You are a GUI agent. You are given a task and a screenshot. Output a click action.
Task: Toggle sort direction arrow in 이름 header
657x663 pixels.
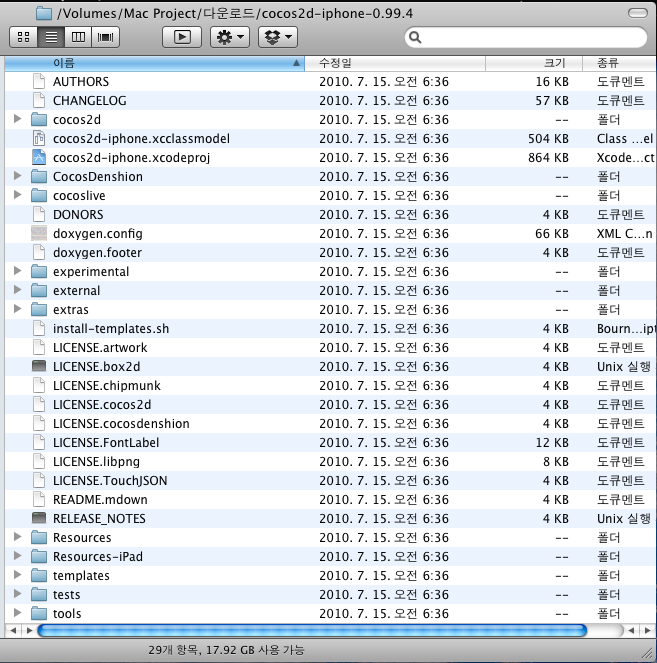click(x=296, y=63)
